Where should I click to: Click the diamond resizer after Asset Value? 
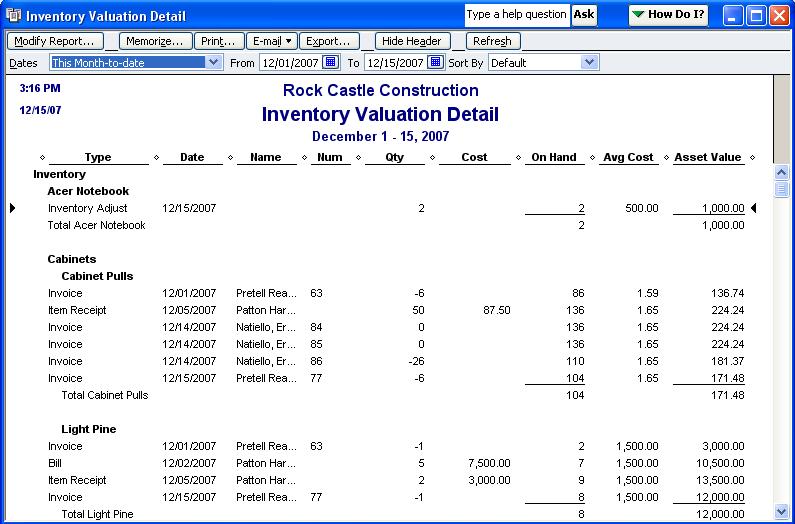(x=752, y=158)
